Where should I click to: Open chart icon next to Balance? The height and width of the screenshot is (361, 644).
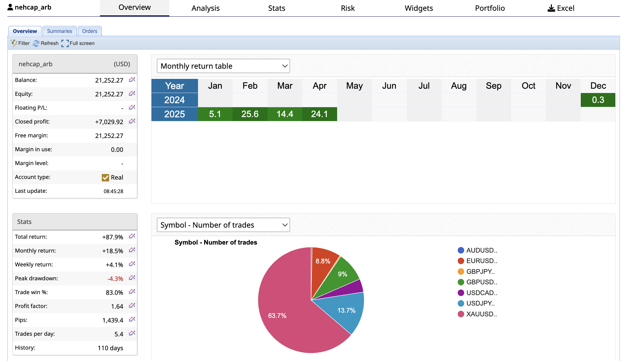(x=132, y=80)
